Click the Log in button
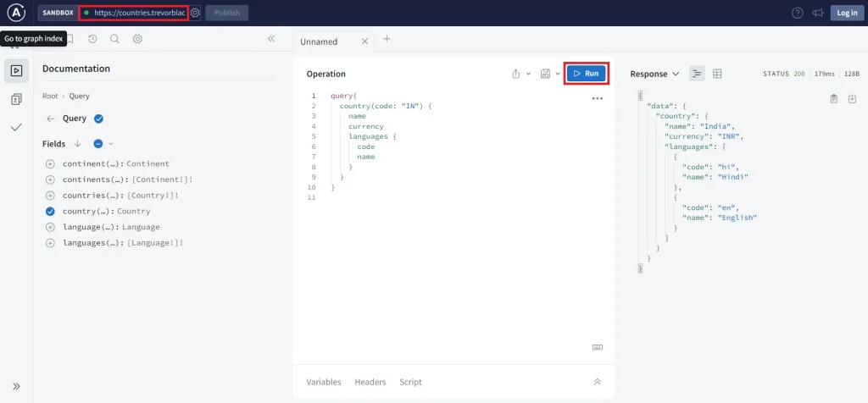868x403 pixels. [847, 13]
